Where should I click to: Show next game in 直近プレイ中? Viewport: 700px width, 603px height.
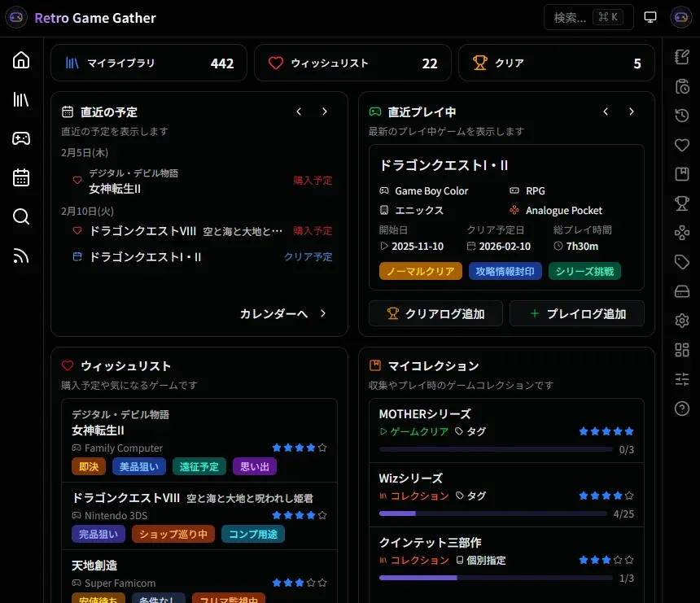(x=632, y=111)
